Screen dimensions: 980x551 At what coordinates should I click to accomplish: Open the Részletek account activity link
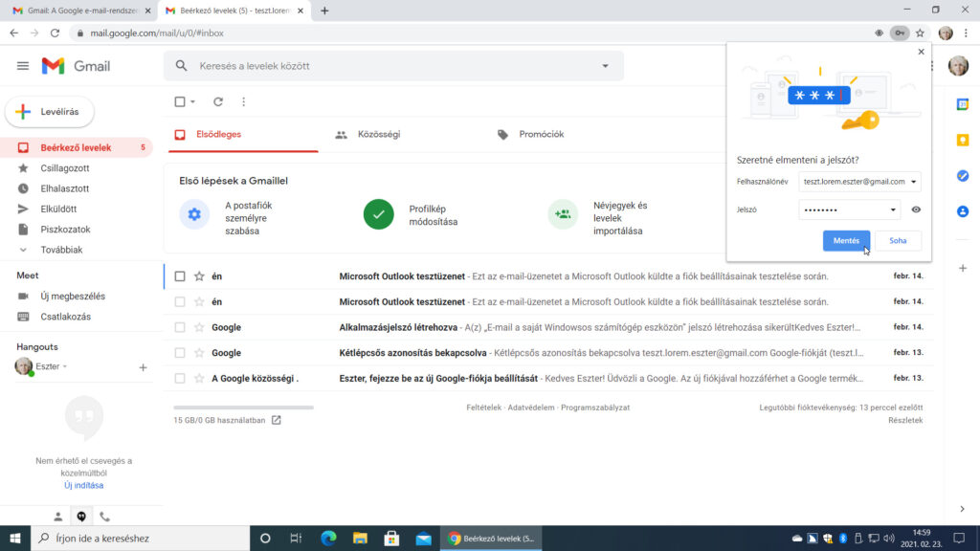905,421
